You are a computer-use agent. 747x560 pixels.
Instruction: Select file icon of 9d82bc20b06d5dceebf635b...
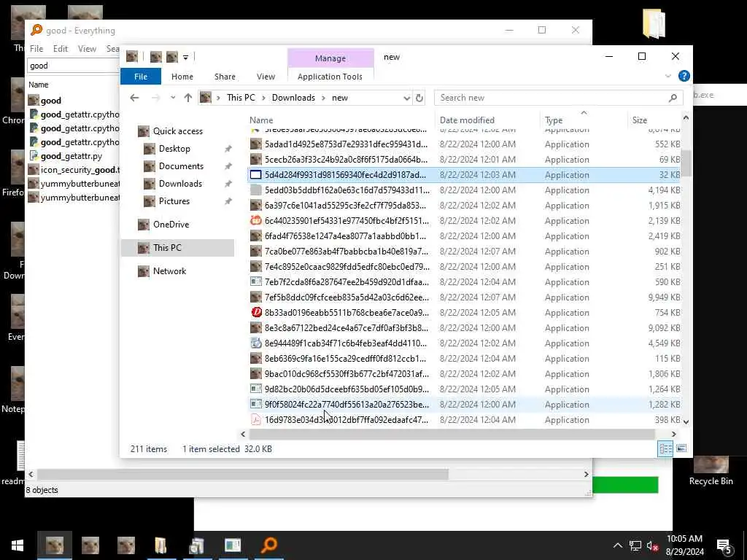tap(256, 389)
